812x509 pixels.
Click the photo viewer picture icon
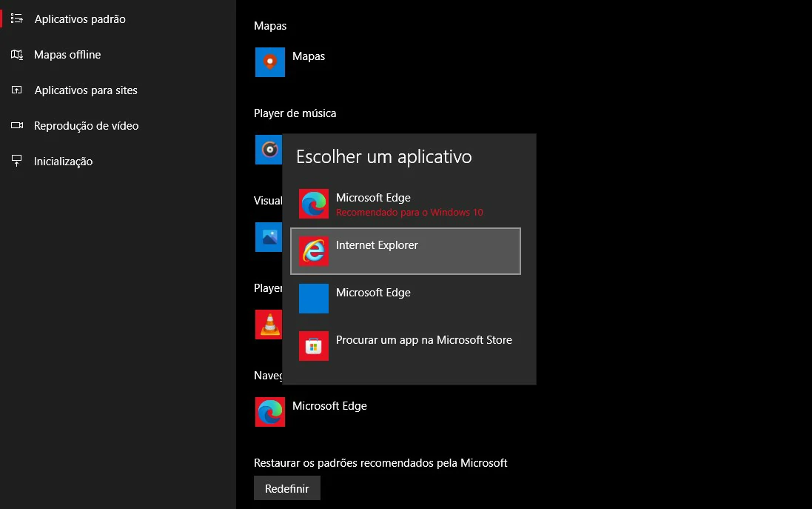(268, 237)
